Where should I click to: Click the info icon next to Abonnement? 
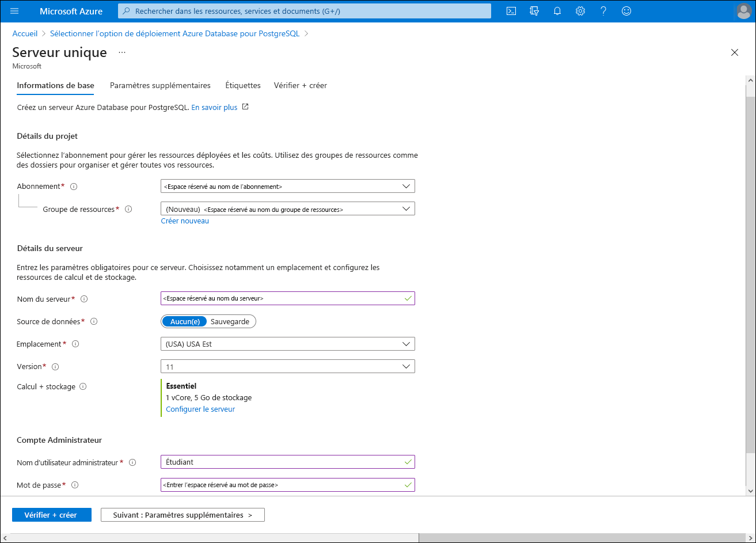coord(74,187)
